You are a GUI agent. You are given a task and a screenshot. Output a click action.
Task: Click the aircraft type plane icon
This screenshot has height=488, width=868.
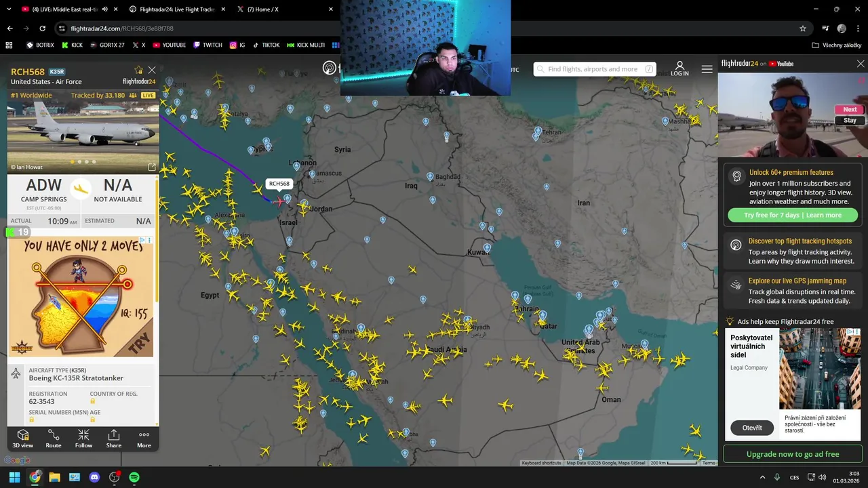(x=16, y=374)
